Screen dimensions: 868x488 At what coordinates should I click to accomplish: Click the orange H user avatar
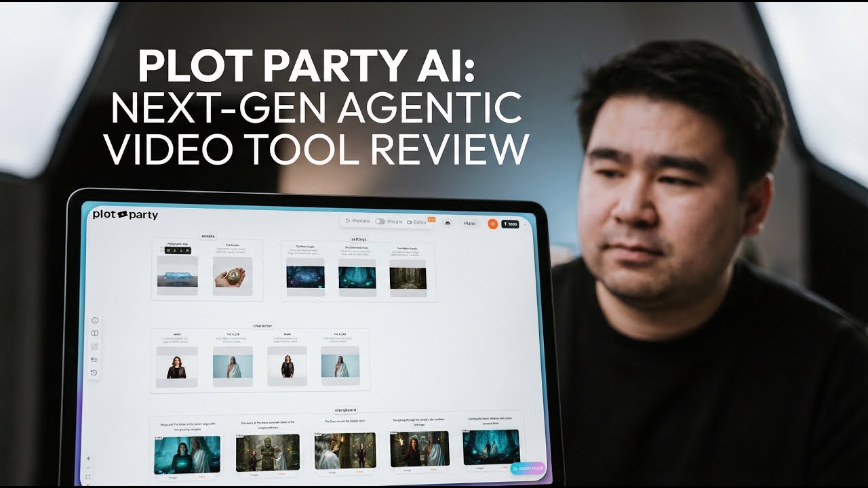492,224
